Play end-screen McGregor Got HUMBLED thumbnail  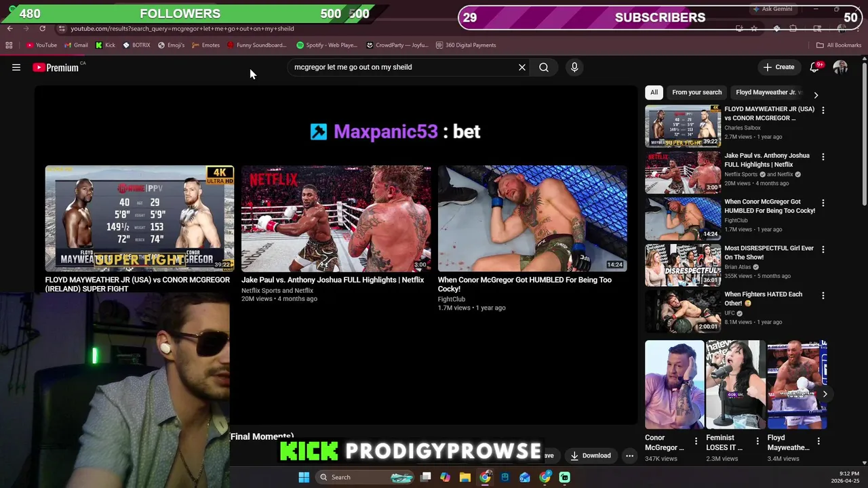point(532,218)
